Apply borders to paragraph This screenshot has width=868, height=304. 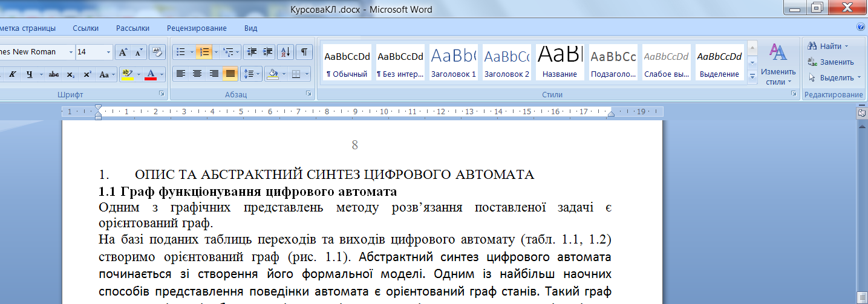click(296, 74)
